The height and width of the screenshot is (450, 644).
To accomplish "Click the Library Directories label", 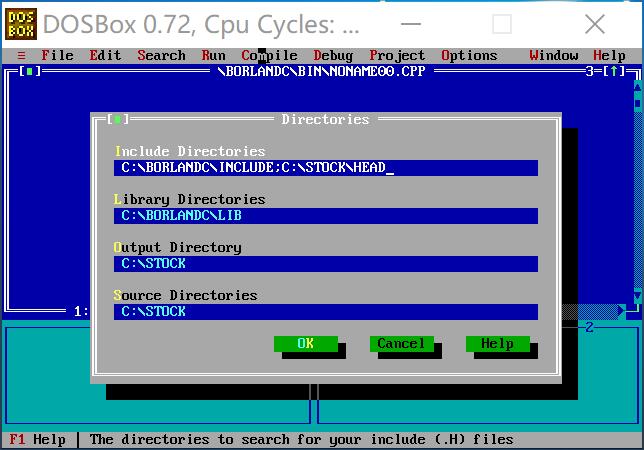I will [190, 200].
